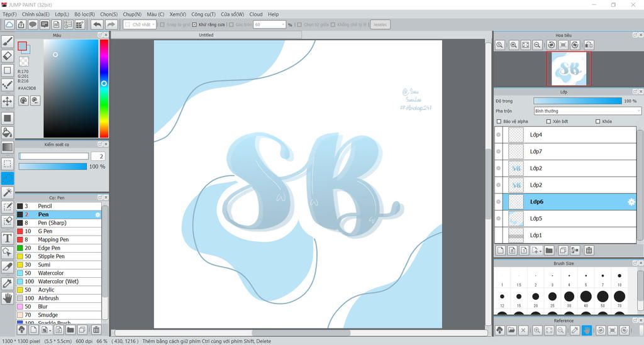
Task: Adjust the Độ trong opacity slider
Action: (577, 101)
